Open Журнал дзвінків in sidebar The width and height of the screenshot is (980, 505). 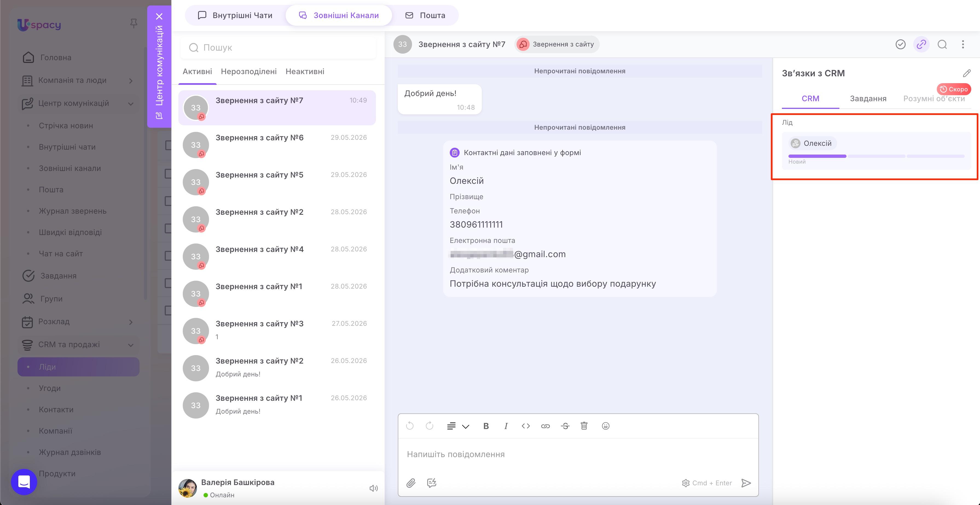(70, 452)
